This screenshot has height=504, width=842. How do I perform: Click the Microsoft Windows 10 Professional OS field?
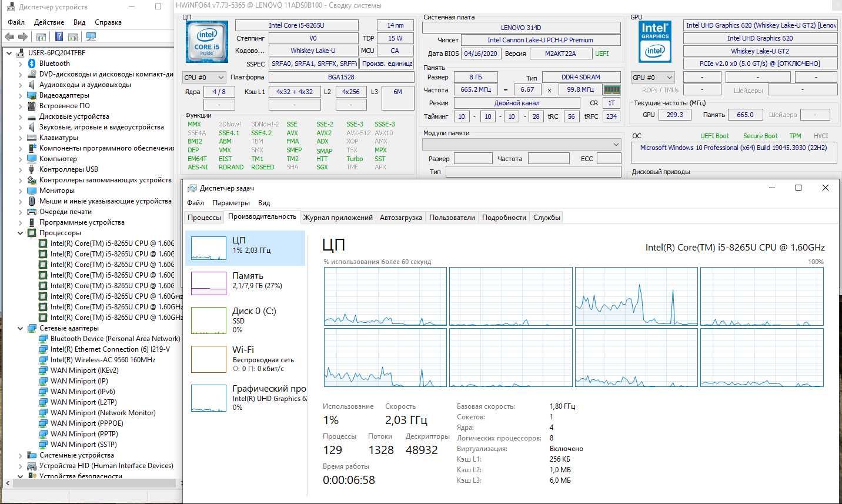[734, 152]
